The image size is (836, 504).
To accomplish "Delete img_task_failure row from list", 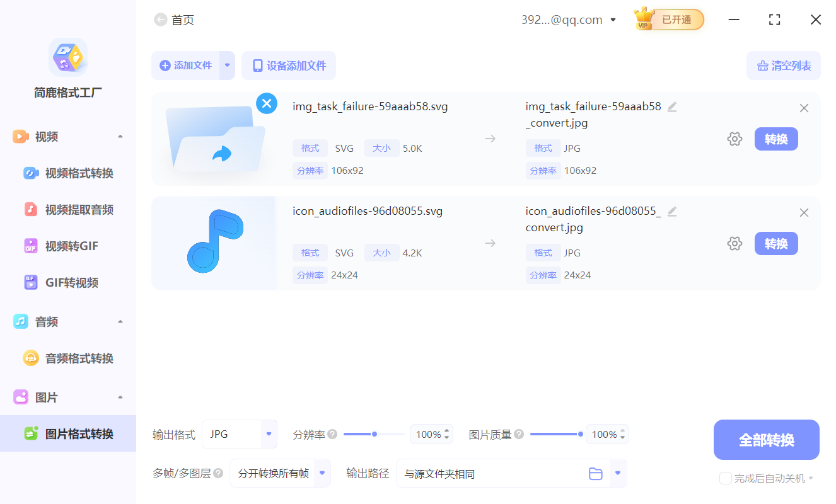I will coord(804,108).
